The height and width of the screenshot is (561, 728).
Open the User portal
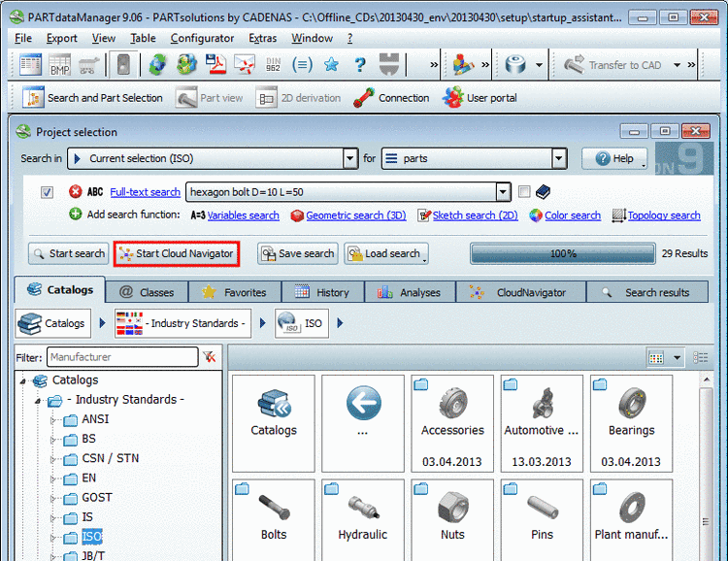[480, 98]
